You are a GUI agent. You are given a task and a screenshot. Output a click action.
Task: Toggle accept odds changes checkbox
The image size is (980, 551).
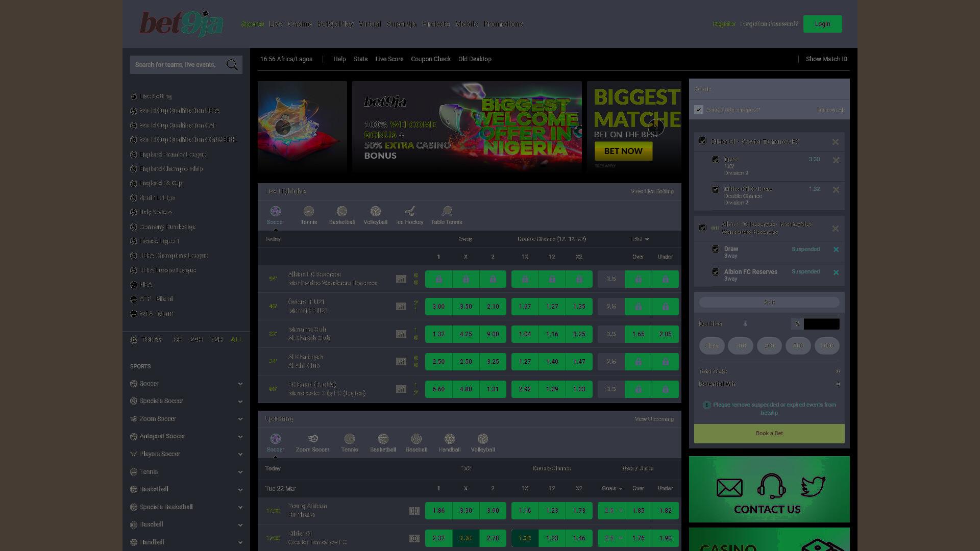[699, 110]
